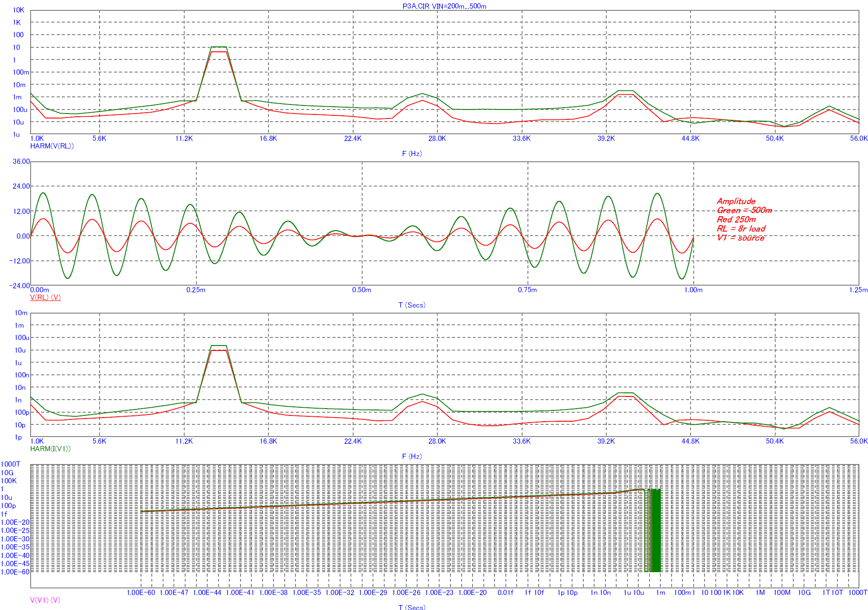Viewport: 868px width, 610px height.
Task: Click the 'Amplitude' annotation text
Action: 736,201
